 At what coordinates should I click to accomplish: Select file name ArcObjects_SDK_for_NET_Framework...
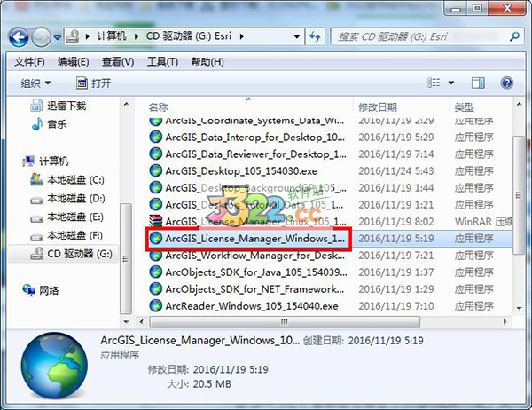254,289
